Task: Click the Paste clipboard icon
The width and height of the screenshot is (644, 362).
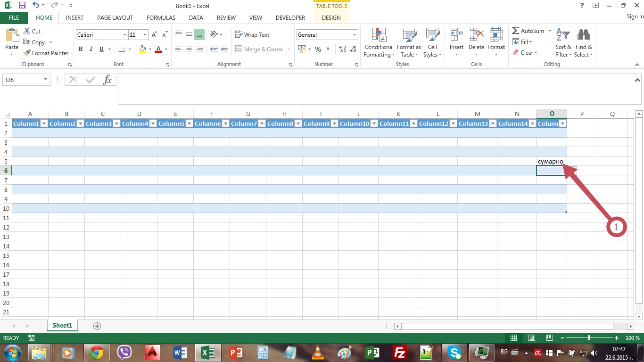Action: click(x=11, y=35)
